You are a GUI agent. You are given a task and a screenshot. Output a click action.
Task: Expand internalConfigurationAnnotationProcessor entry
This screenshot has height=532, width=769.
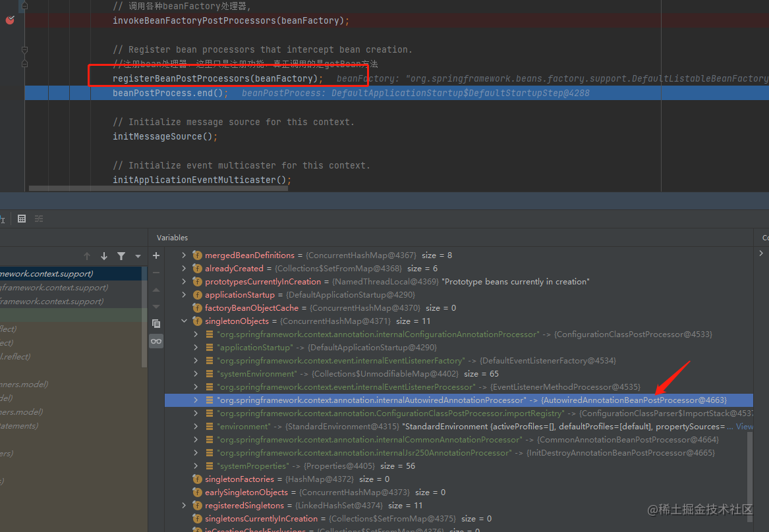(196, 334)
